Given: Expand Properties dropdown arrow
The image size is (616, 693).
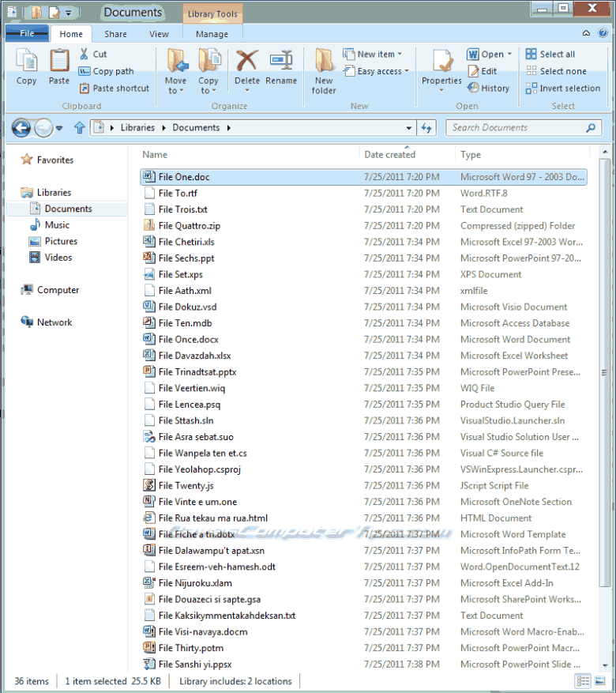Looking at the screenshot, I should [441, 91].
